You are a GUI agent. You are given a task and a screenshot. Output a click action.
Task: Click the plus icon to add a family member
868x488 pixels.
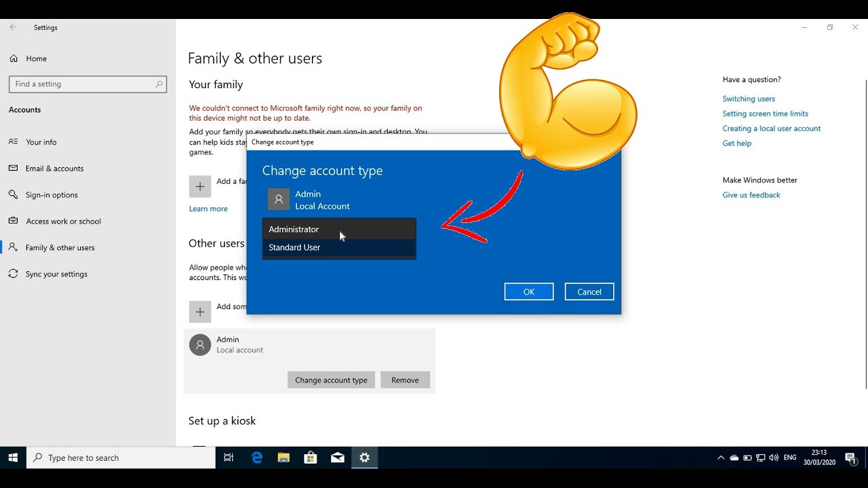[x=200, y=186]
